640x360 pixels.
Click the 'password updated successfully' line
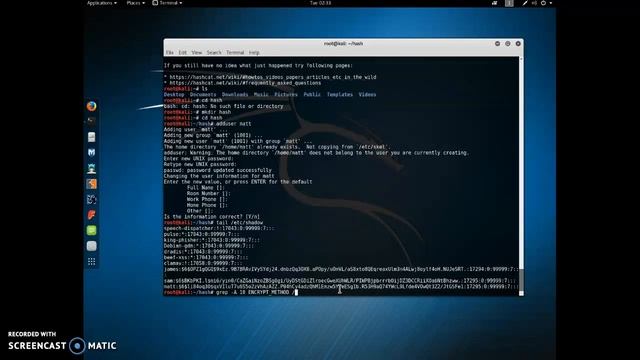[x=218, y=170]
